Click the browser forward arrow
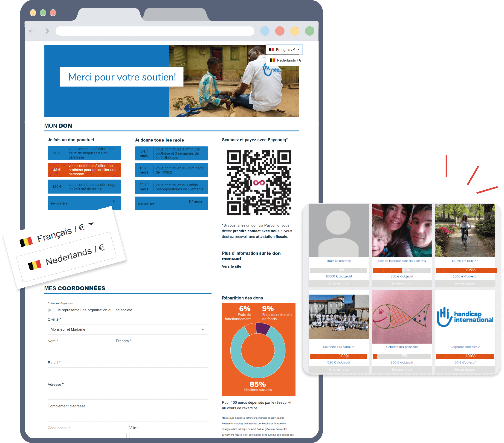504x443 pixels. pos(45,31)
